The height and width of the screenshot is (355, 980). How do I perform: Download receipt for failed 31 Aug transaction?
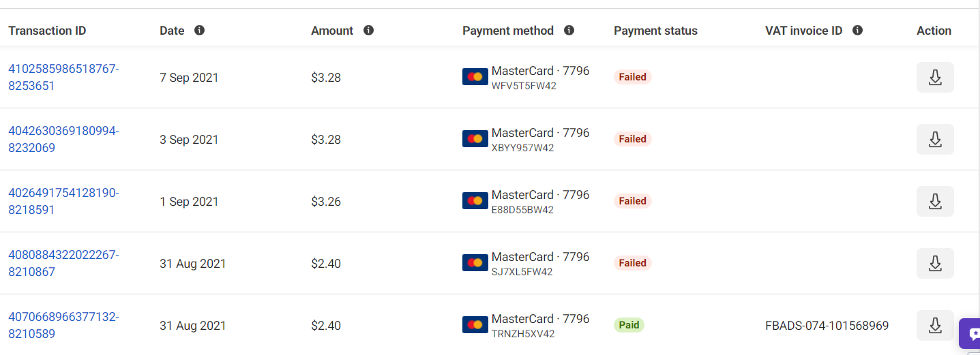935,264
